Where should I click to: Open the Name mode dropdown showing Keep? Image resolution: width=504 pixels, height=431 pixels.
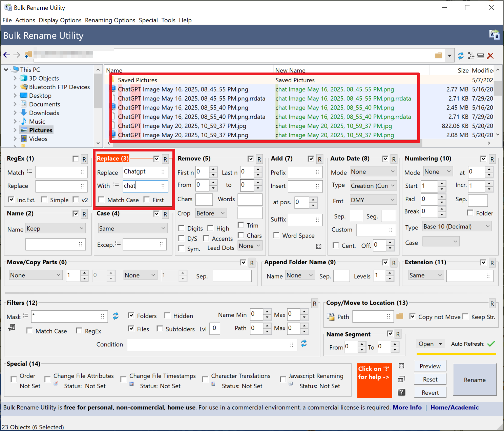tap(55, 228)
